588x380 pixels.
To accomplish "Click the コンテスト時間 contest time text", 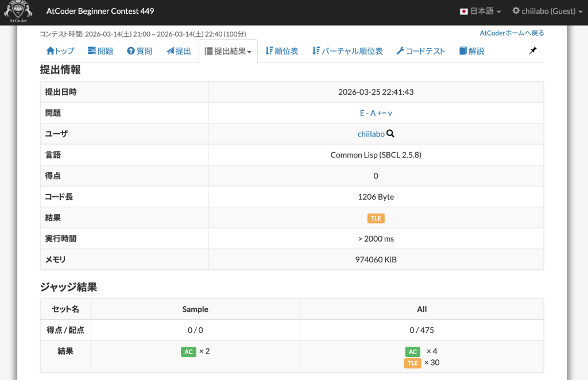I will coord(143,34).
